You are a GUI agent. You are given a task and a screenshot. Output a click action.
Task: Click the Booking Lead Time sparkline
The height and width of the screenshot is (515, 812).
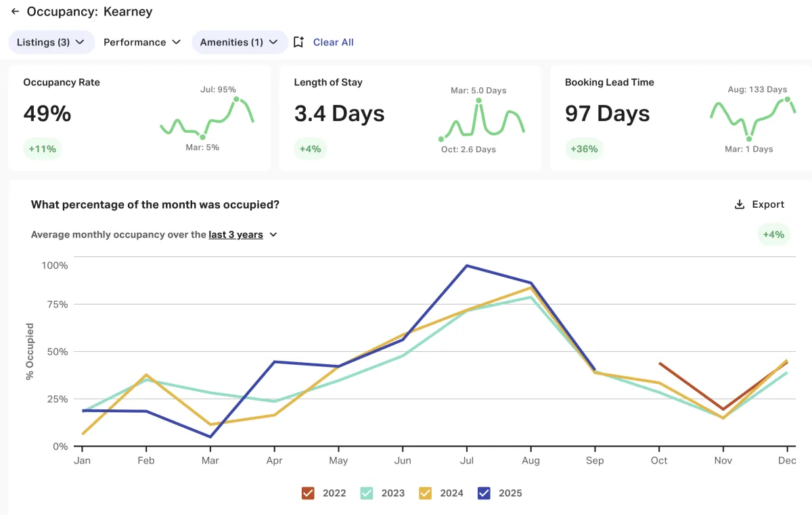(x=752, y=118)
